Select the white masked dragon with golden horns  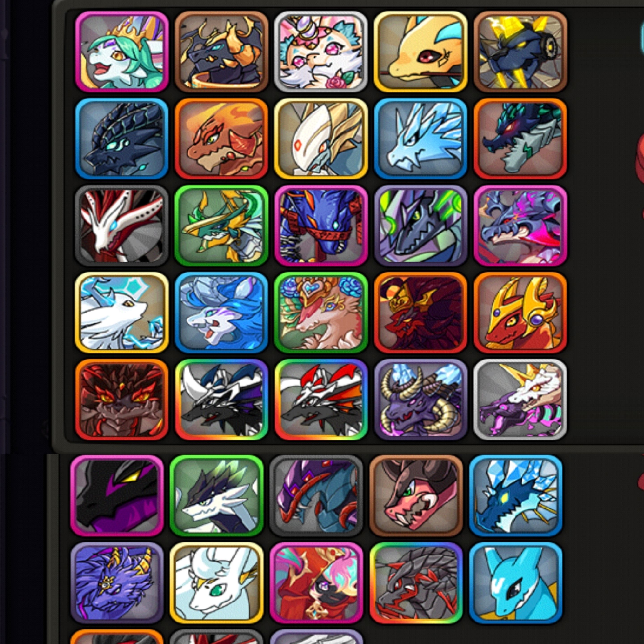click(x=321, y=139)
